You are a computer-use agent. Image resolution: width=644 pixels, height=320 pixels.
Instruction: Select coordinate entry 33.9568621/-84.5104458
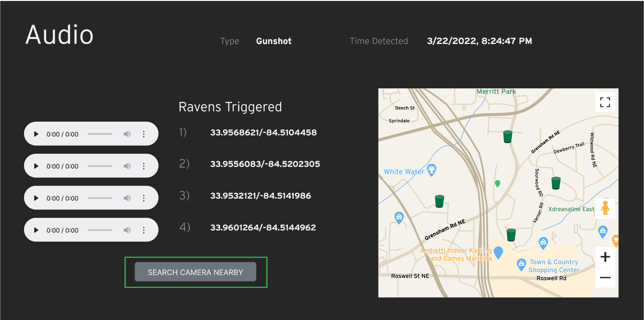(264, 132)
